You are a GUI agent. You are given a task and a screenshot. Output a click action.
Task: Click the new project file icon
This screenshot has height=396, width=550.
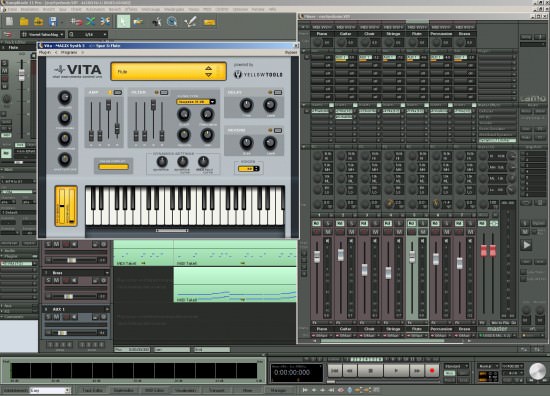click(9, 22)
